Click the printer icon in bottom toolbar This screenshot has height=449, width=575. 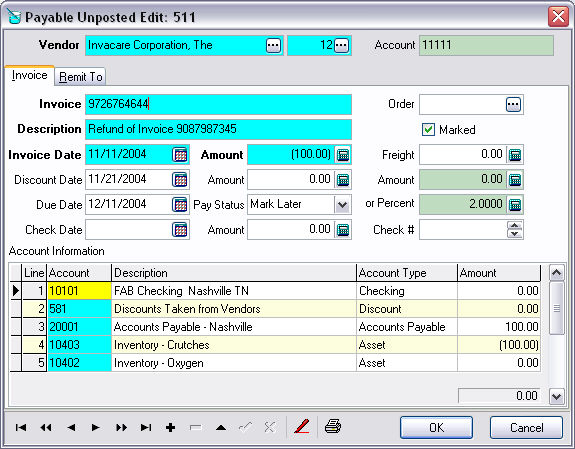click(x=333, y=427)
